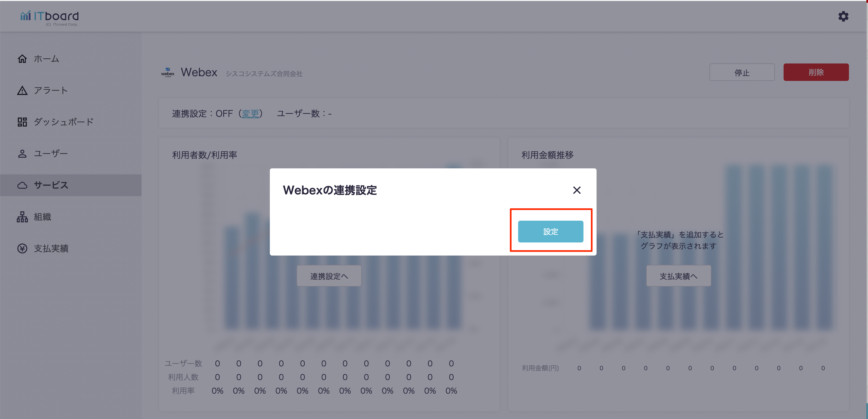The height and width of the screenshot is (419, 868).
Task: Click the dashboard grid icon
Action: [x=22, y=122]
